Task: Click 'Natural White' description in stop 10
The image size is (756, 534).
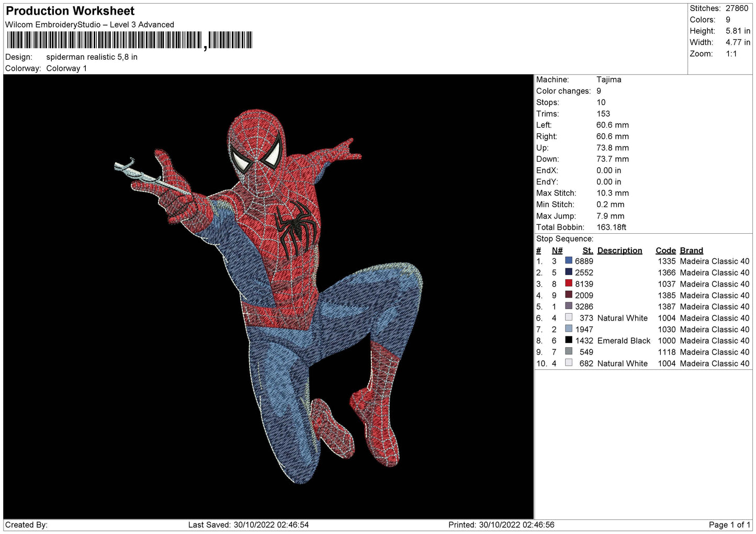Action: (x=623, y=363)
